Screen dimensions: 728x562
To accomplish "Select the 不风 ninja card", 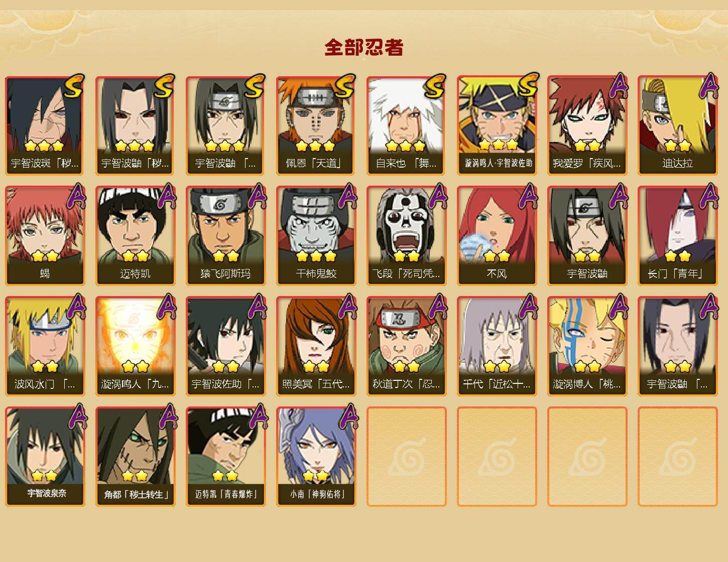I will (x=497, y=236).
